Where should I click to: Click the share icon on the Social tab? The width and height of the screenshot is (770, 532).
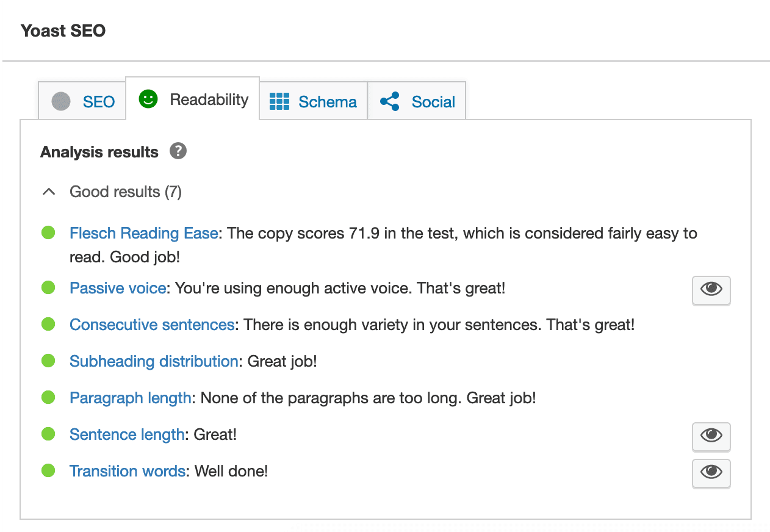click(390, 101)
